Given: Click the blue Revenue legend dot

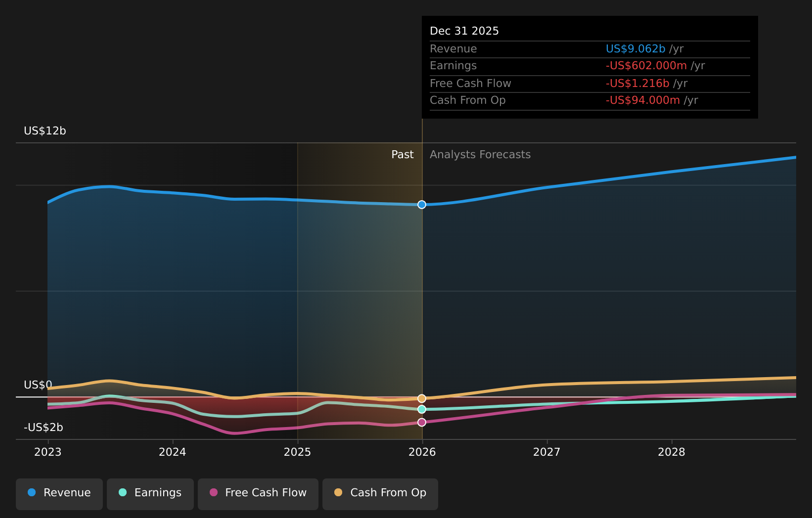Looking at the screenshot, I should click(32, 492).
